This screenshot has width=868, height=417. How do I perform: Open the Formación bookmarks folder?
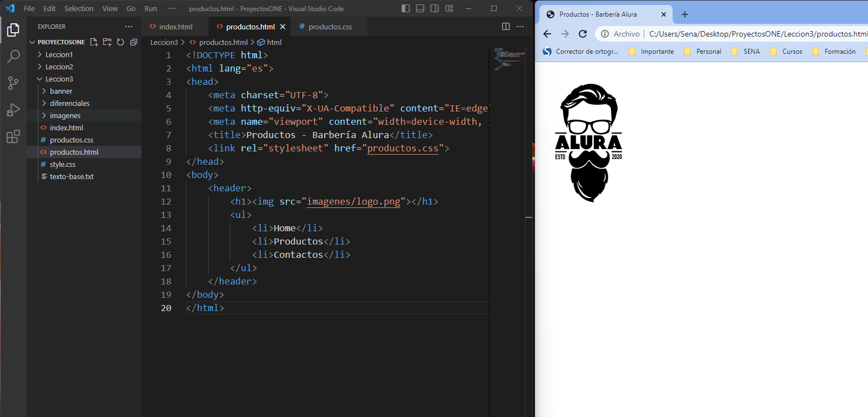click(x=834, y=52)
